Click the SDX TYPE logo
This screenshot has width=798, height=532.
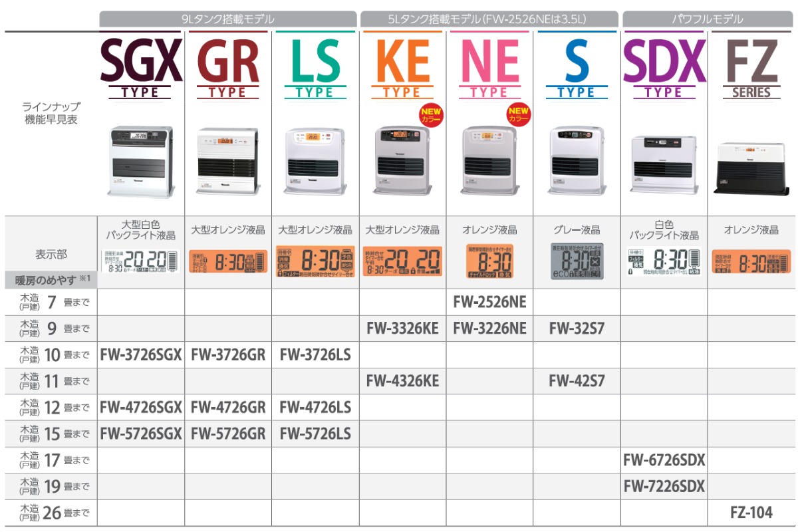[x=664, y=68]
